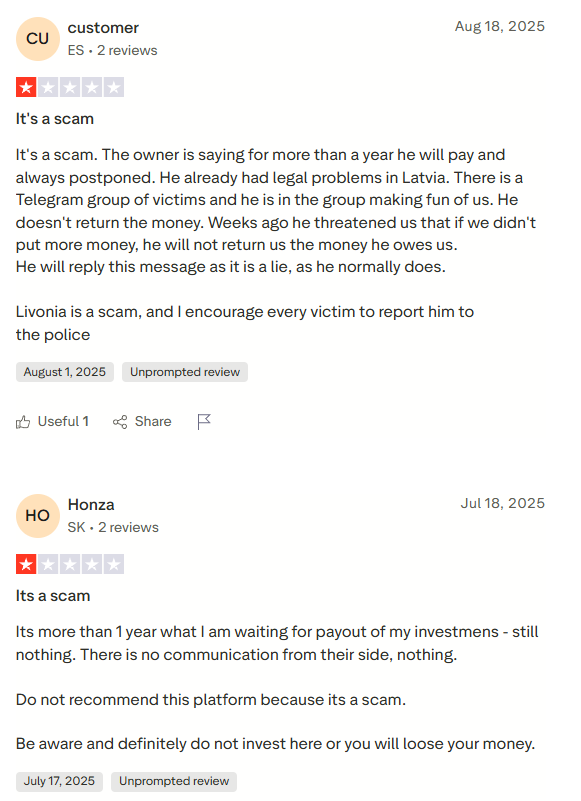The image size is (581, 801).
Task: Click the August 1, 2025 experience date tag
Action: (x=65, y=372)
